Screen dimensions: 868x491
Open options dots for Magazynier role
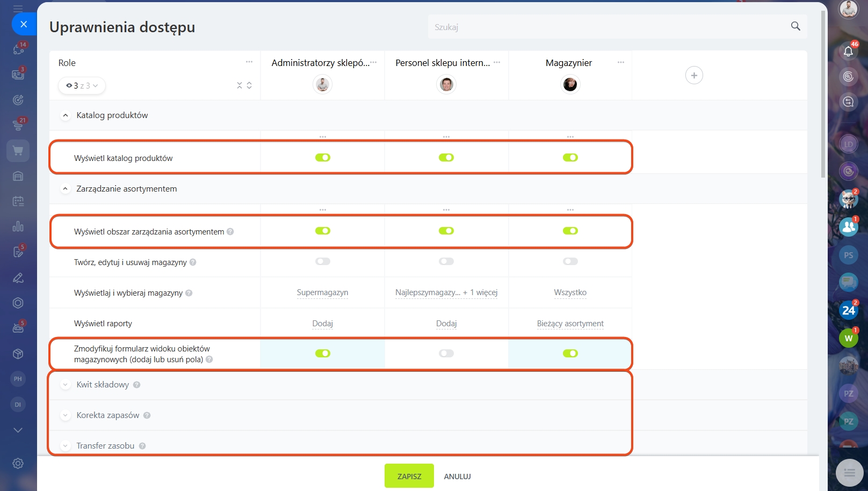click(x=621, y=62)
